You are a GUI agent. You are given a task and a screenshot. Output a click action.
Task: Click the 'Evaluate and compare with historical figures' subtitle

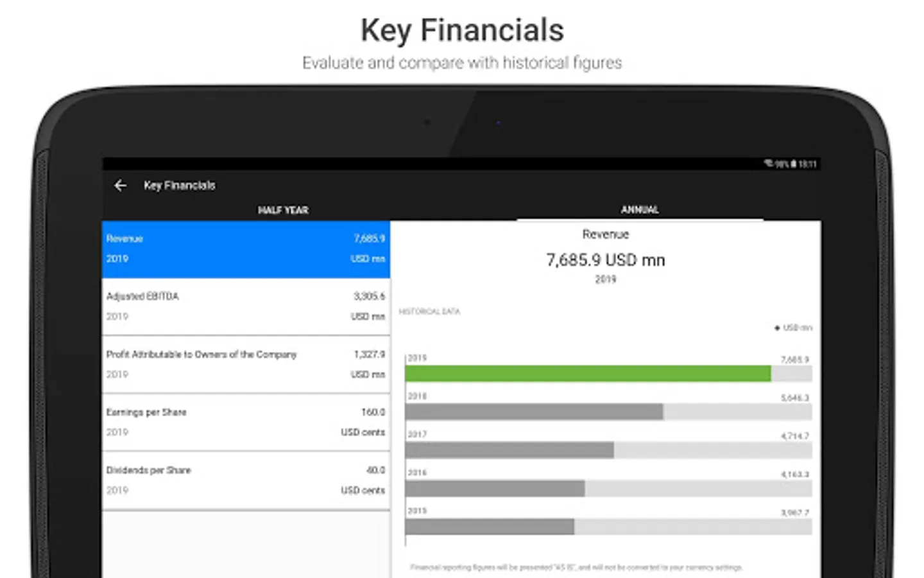pos(462,63)
